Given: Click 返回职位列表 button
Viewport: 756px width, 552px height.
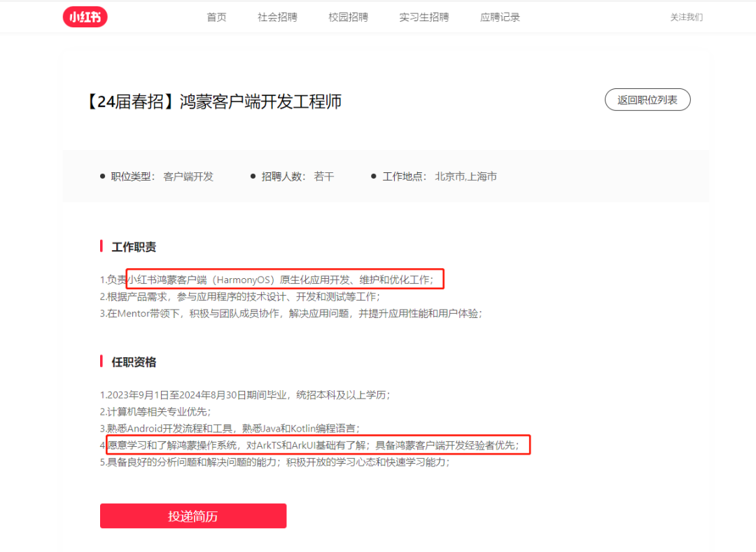Looking at the screenshot, I should click(647, 100).
